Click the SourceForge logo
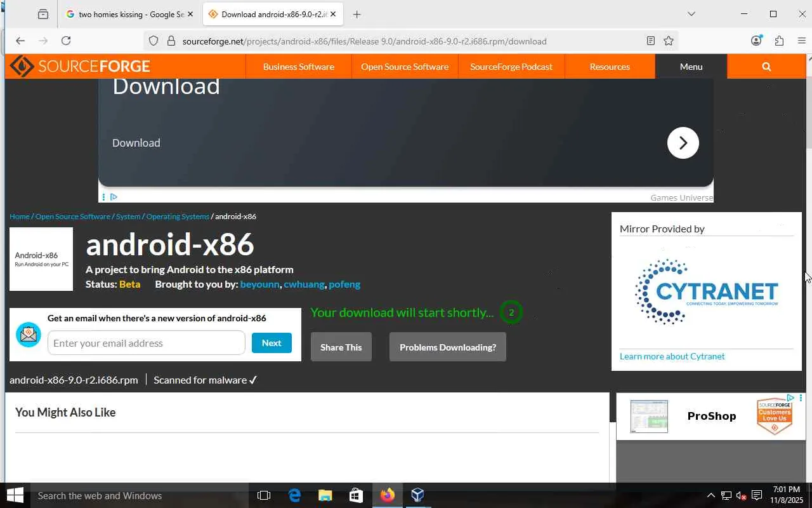This screenshot has height=508, width=812. pyautogui.click(x=81, y=66)
